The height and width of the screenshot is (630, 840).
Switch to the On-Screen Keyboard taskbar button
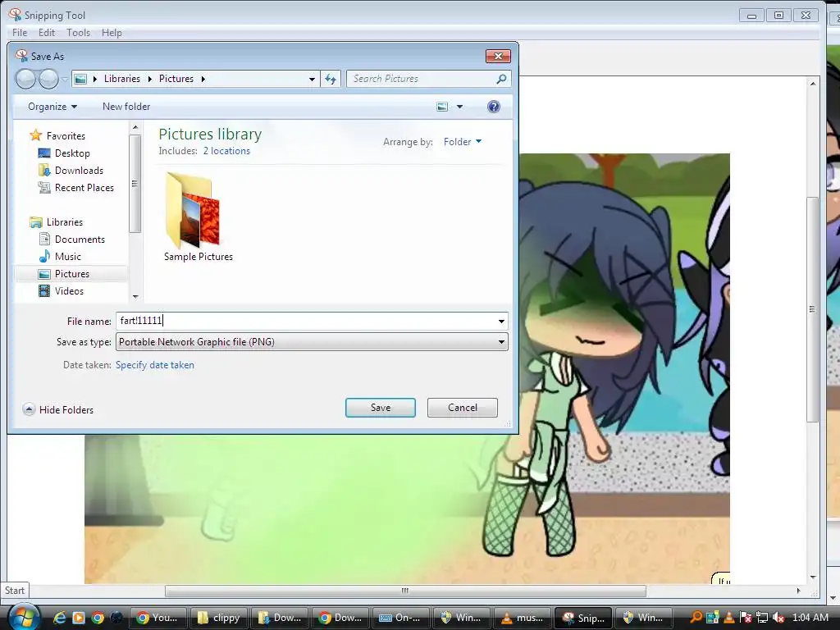tap(400, 618)
